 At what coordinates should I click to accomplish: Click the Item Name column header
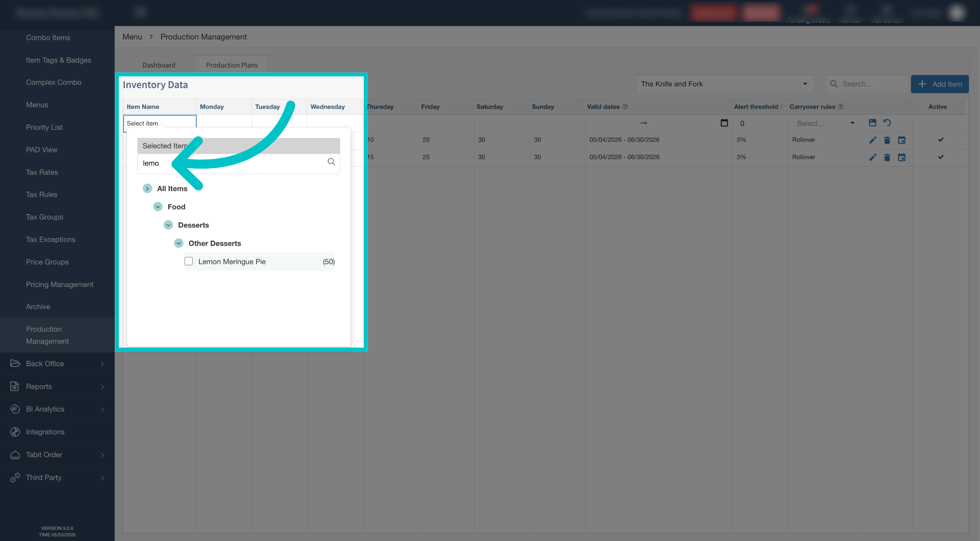click(143, 107)
